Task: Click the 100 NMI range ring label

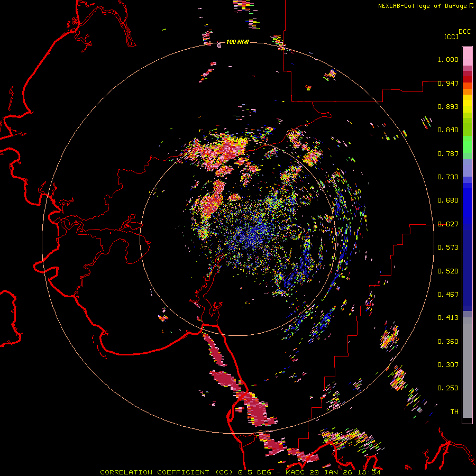Action: [x=237, y=42]
